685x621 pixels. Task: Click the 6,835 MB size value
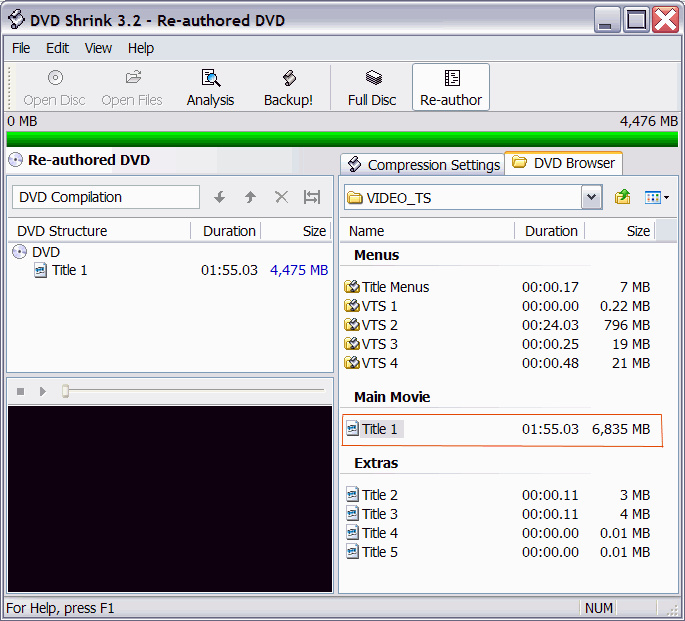(x=621, y=429)
